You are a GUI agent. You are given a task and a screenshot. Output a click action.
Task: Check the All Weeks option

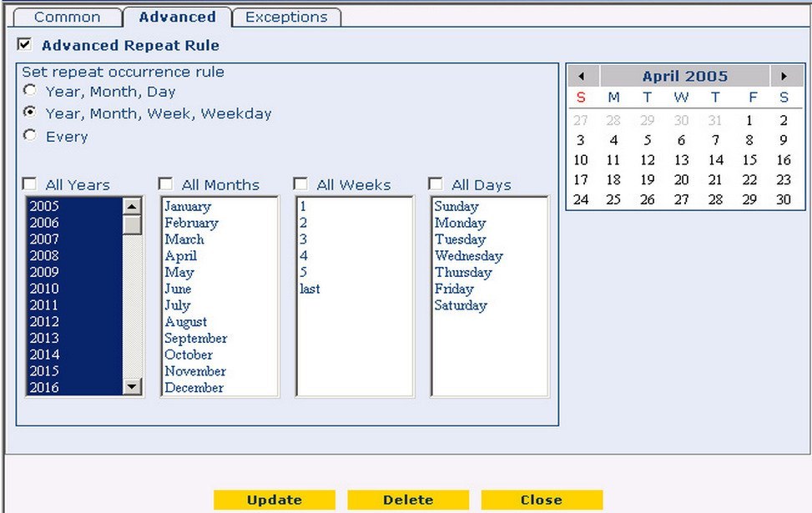coord(300,184)
